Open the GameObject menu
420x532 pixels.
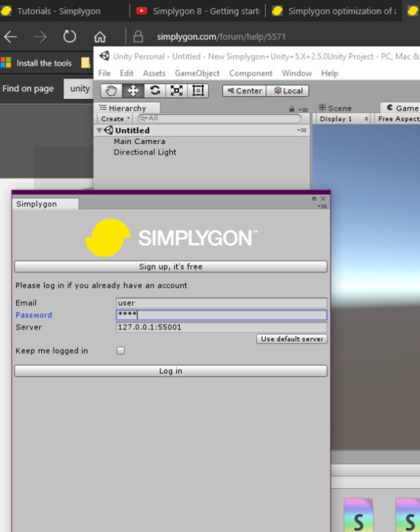pyautogui.click(x=197, y=73)
